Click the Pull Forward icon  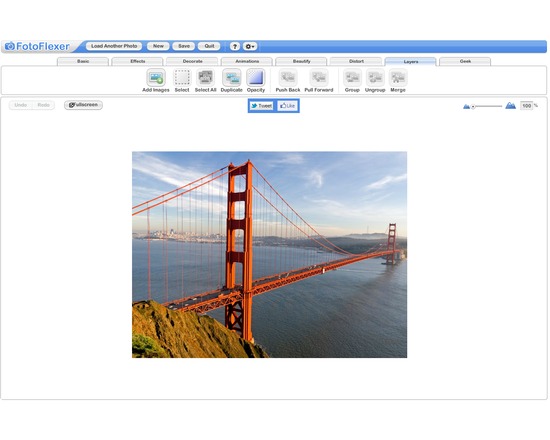[319, 78]
